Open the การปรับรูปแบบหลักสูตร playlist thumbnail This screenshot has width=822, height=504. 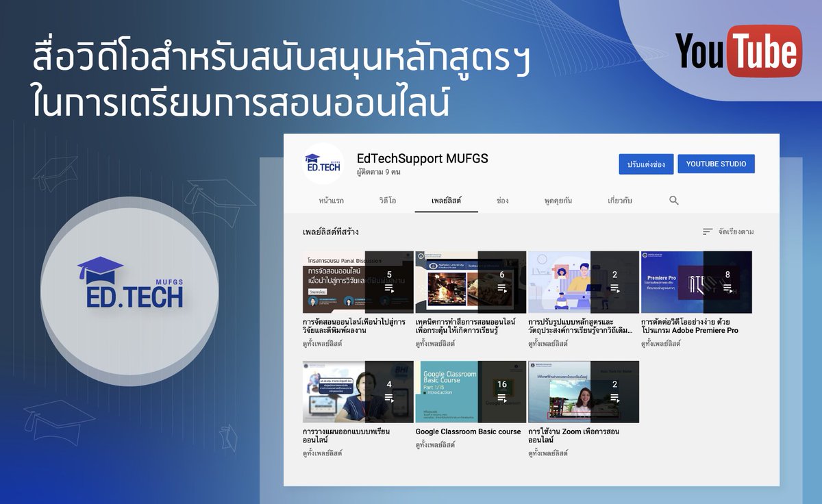tap(584, 282)
